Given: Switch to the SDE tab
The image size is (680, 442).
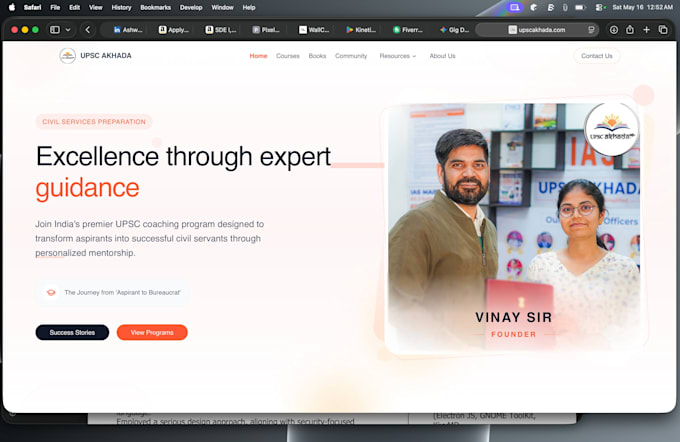Looking at the screenshot, I should [221, 29].
